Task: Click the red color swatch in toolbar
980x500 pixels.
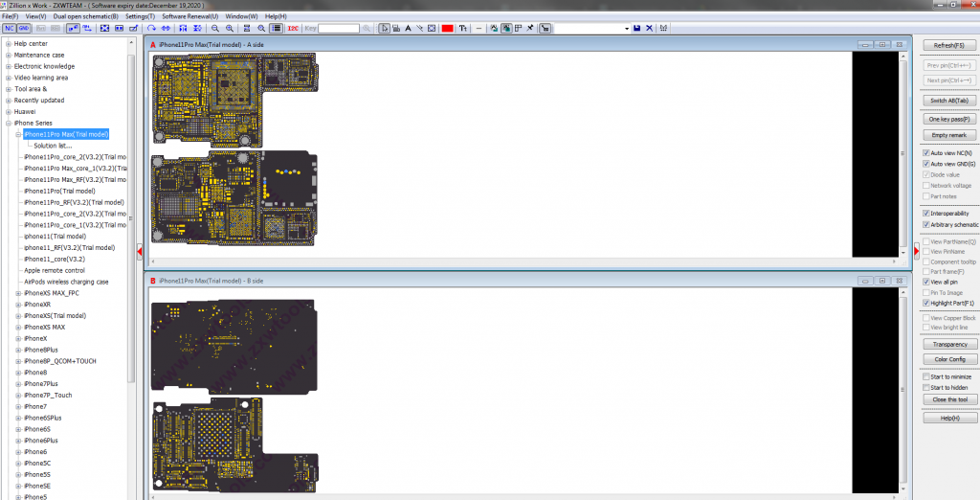Action: pos(447,29)
